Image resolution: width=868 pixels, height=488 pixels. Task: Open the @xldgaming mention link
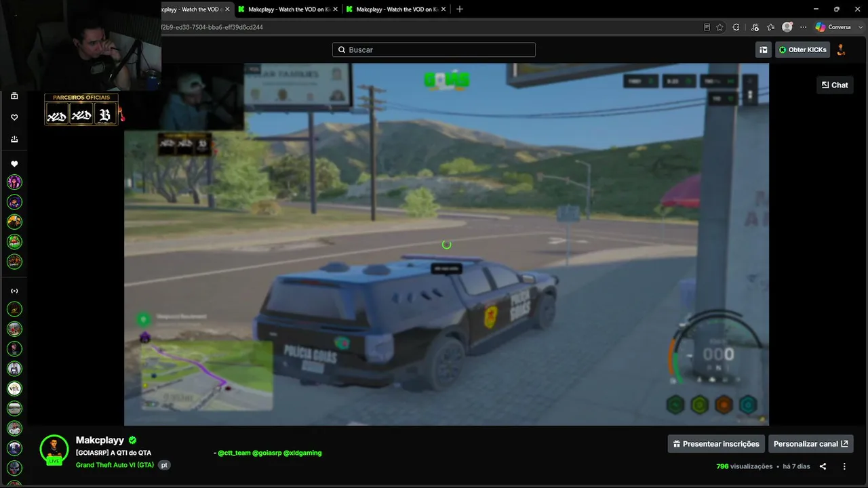[x=302, y=453]
